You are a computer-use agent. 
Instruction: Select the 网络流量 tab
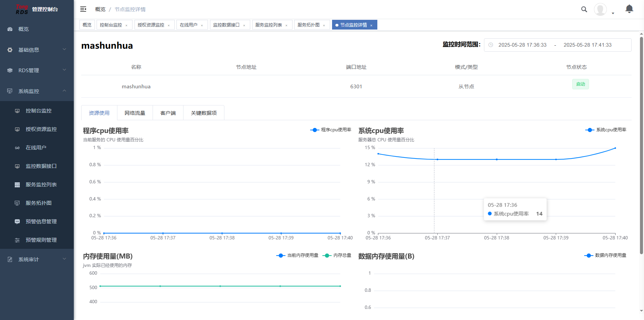click(135, 113)
